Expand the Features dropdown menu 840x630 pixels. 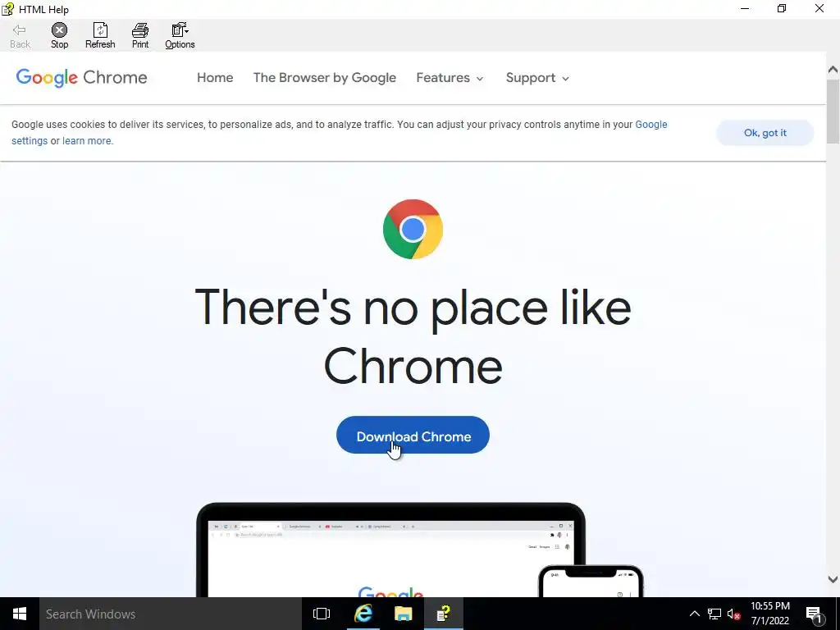[x=450, y=78]
